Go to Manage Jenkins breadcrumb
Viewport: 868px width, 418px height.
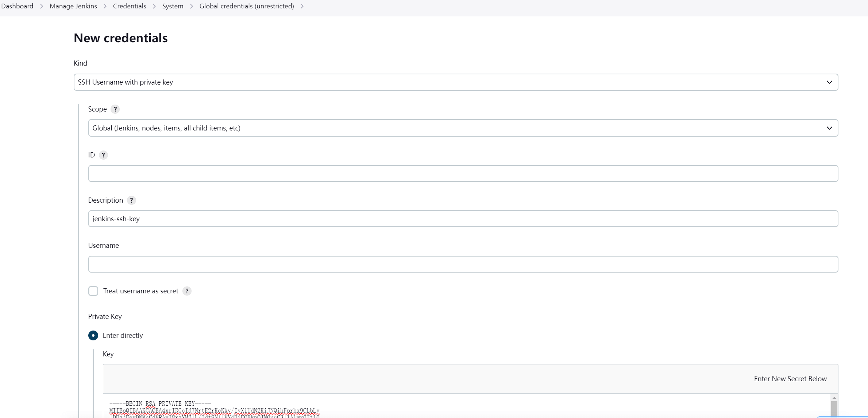pyautogui.click(x=73, y=6)
